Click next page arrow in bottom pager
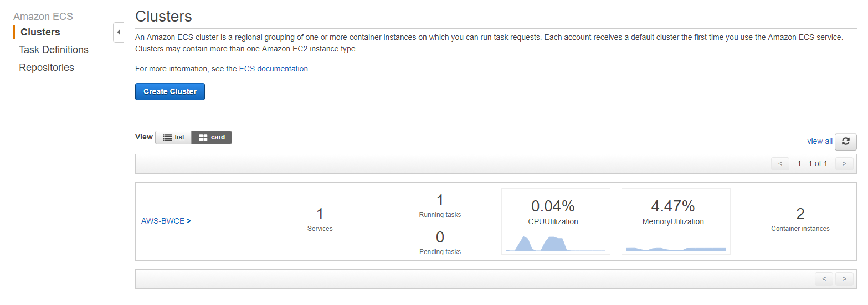The image size is (868, 305). pos(844,278)
